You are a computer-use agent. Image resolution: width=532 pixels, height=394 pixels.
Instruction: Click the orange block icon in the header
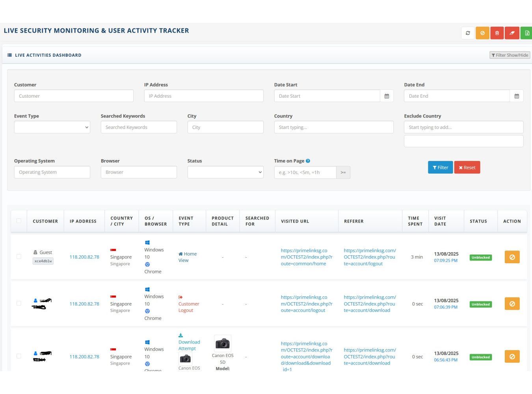point(482,33)
